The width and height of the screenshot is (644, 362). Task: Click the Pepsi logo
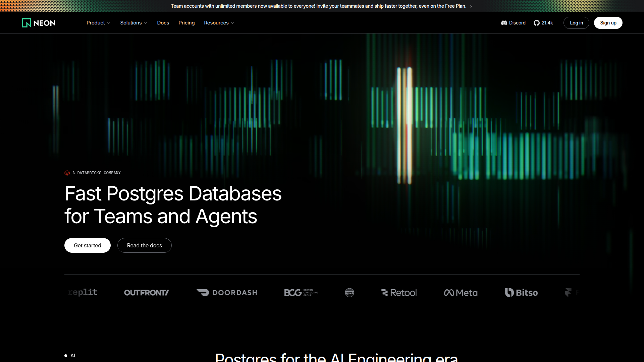[350, 293]
